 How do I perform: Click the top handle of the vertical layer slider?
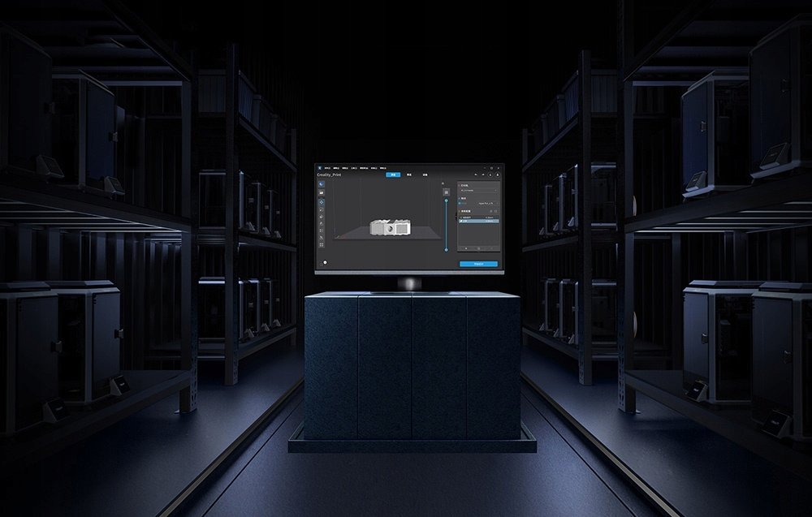tap(445, 200)
